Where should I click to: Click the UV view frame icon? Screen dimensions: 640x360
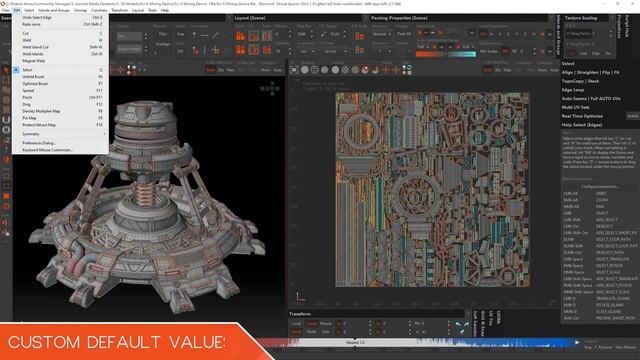[x=294, y=70]
